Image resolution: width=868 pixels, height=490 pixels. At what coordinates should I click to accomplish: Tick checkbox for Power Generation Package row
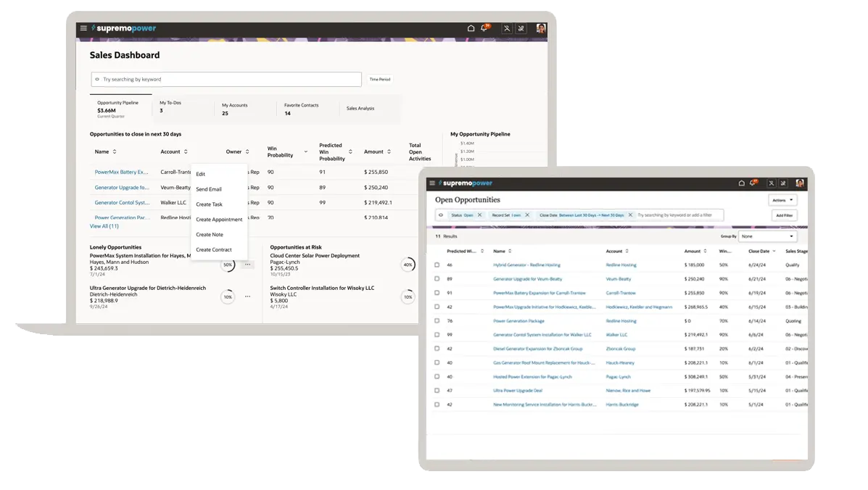tap(437, 321)
